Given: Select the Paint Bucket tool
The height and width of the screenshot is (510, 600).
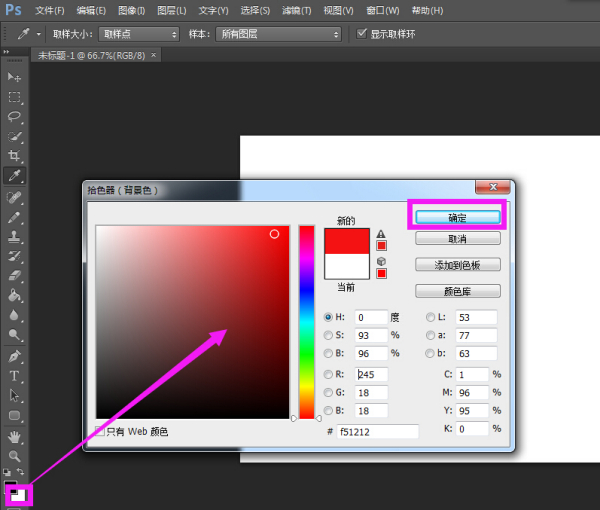Looking at the screenshot, I should [14, 295].
